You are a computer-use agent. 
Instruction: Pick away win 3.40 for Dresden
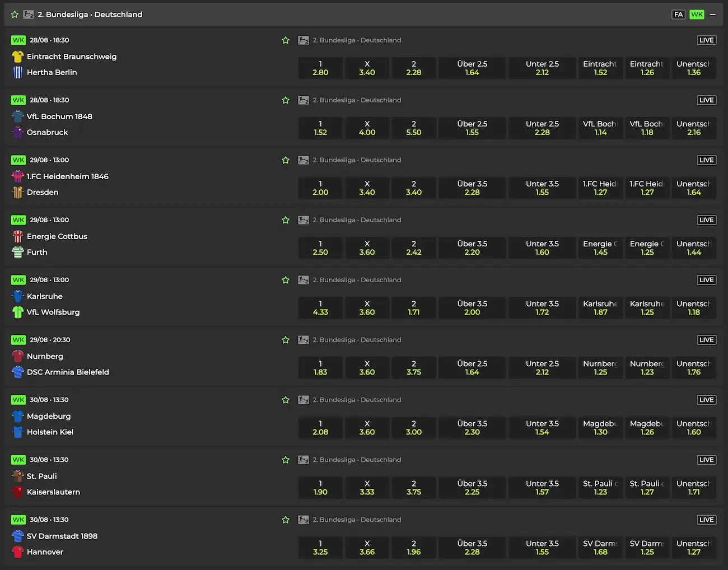click(x=414, y=188)
